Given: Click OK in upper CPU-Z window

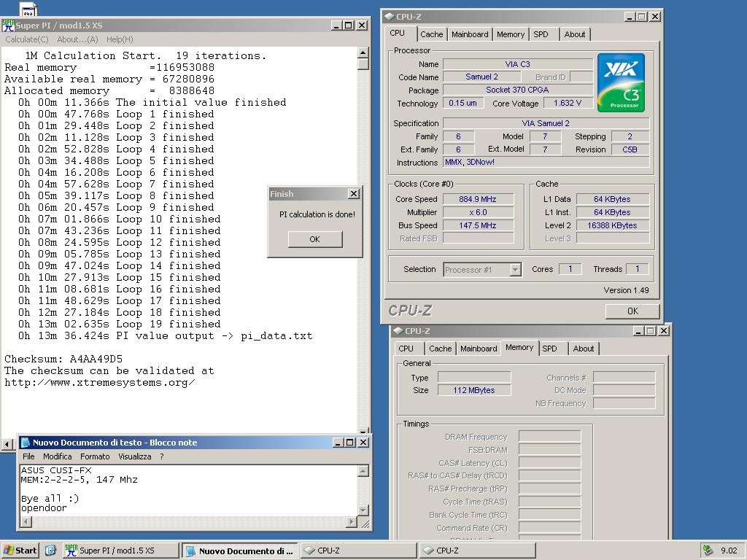Looking at the screenshot, I should (x=632, y=311).
